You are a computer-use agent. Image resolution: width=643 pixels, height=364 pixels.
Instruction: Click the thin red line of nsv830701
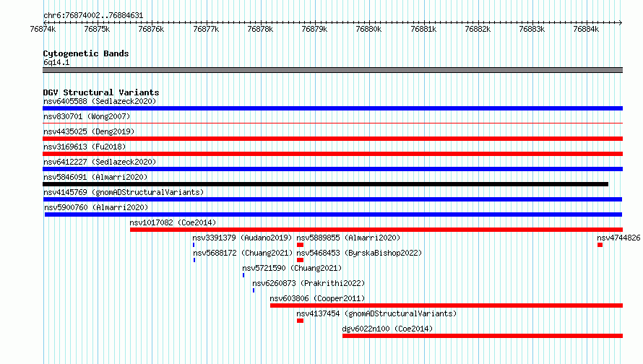332,123
